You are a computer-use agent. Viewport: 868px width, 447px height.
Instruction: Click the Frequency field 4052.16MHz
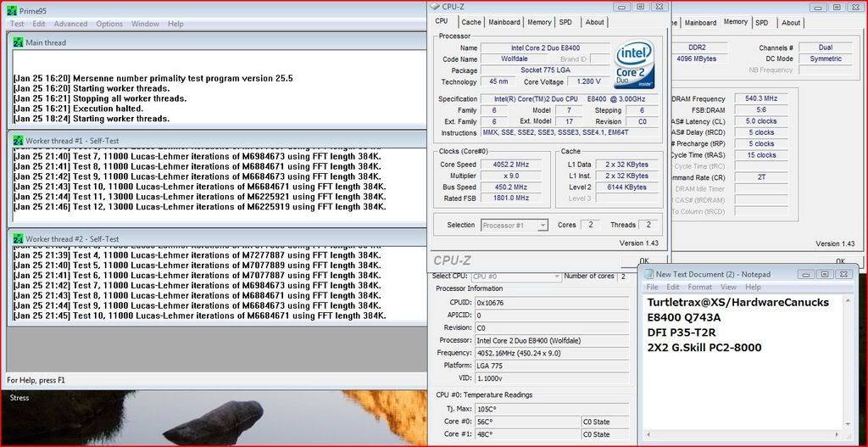pyautogui.click(x=552, y=353)
